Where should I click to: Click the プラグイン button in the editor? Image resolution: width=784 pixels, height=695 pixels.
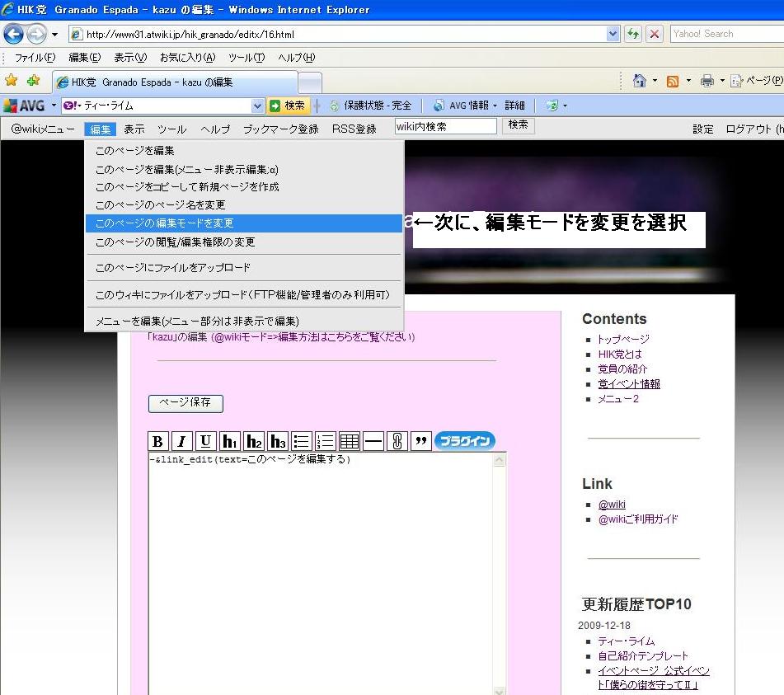click(464, 441)
